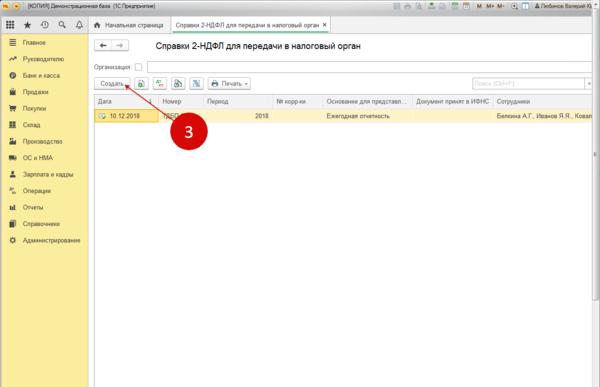600x387 pixels.
Task: Open the sections grid menu icon
Action: tap(10, 25)
